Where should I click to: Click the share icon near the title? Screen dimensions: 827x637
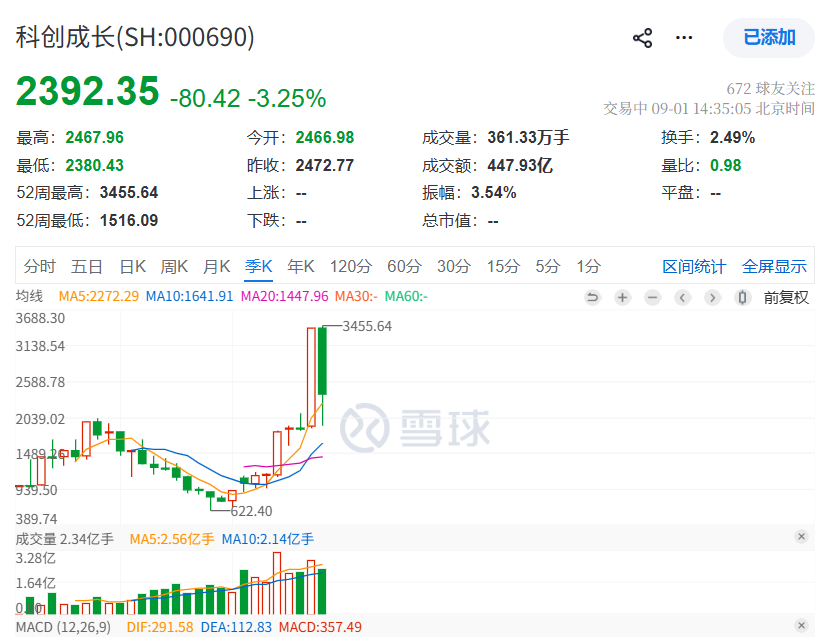tap(642, 38)
